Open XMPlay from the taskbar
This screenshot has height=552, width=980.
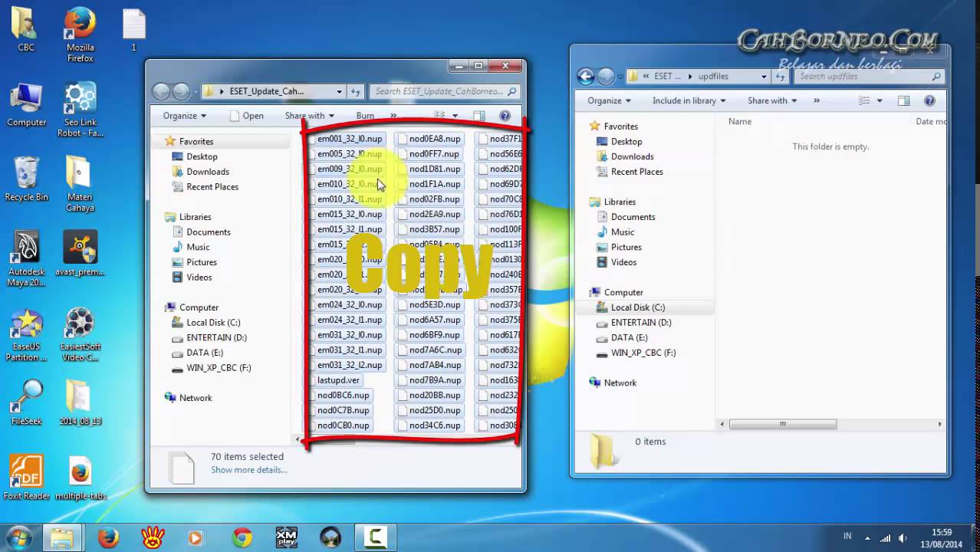pos(286,537)
